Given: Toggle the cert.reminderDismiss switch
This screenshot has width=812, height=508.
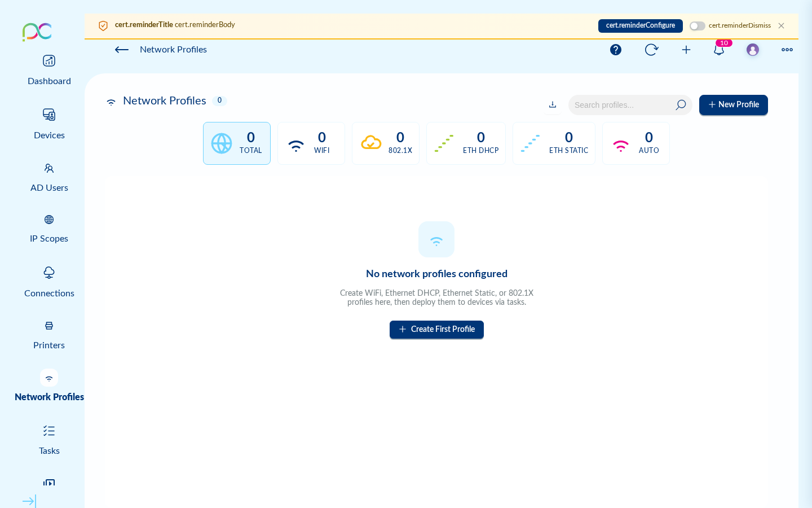Looking at the screenshot, I should point(698,26).
